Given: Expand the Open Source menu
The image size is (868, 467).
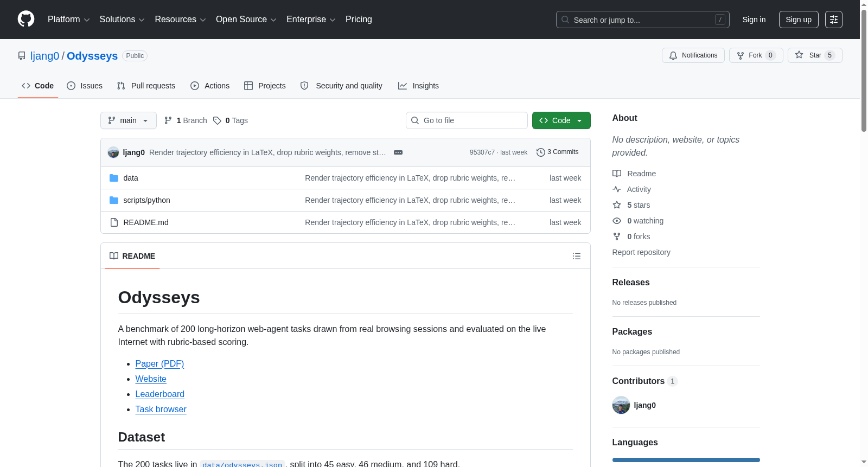Looking at the screenshot, I should point(246,20).
